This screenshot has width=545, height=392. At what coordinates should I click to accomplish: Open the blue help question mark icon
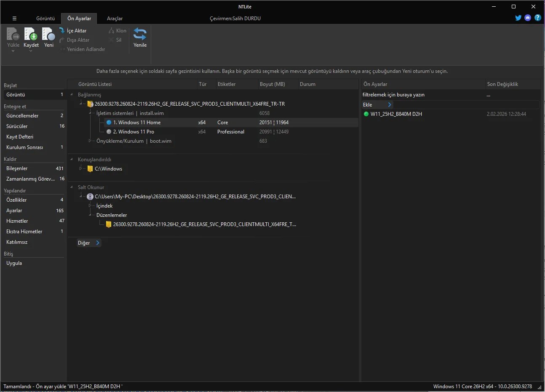click(x=537, y=18)
